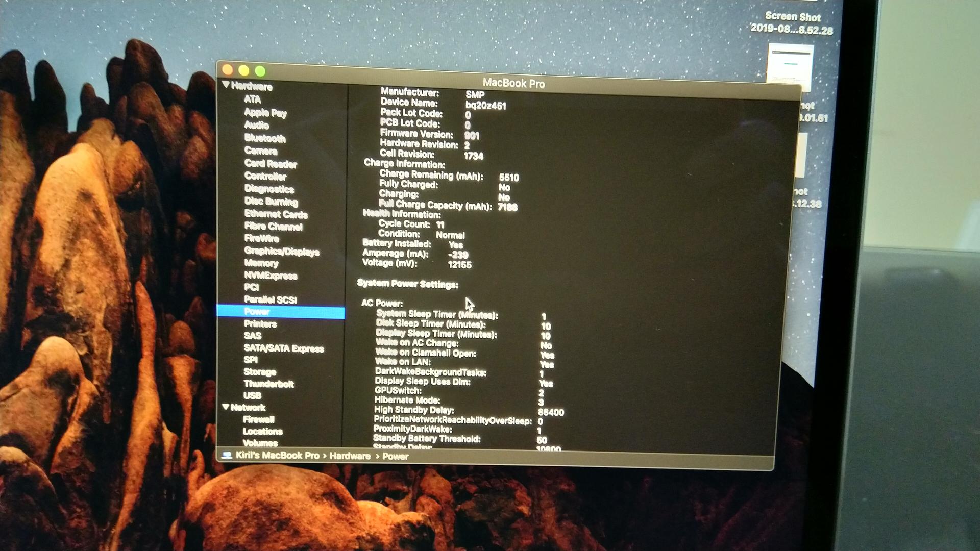Select the Audio sidebar item
This screenshot has height=551, width=980.
pyautogui.click(x=256, y=125)
